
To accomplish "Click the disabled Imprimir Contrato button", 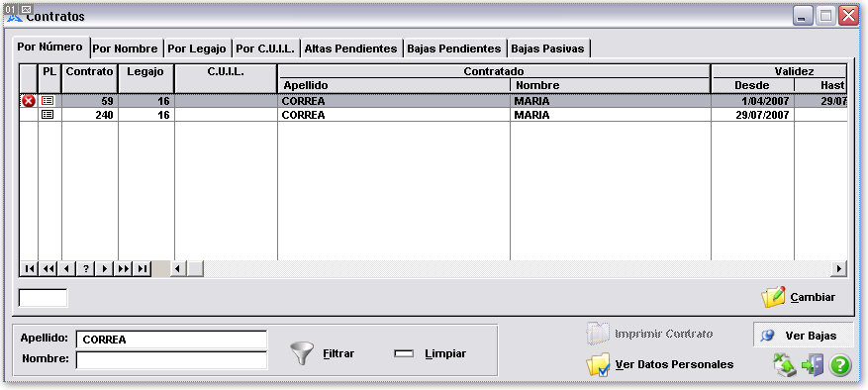I will pyautogui.click(x=650, y=334).
